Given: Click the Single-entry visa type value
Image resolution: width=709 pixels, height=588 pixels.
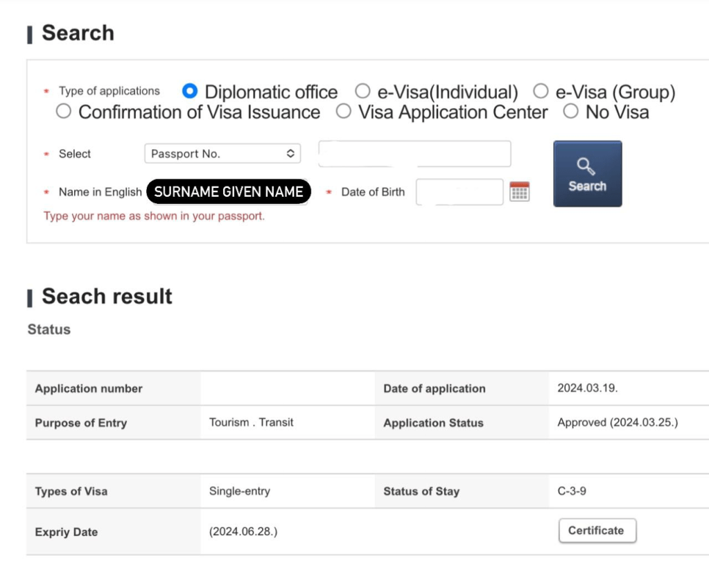Looking at the screenshot, I should tap(239, 492).
